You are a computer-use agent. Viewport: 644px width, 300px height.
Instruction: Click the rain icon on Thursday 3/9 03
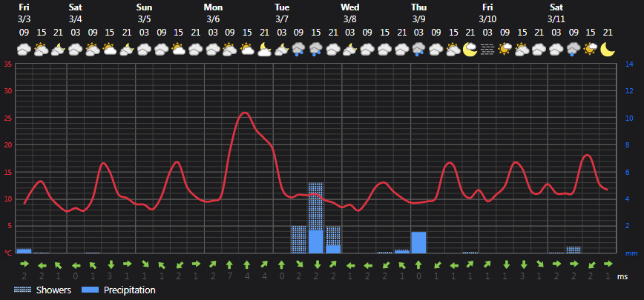click(x=418, y=50)
